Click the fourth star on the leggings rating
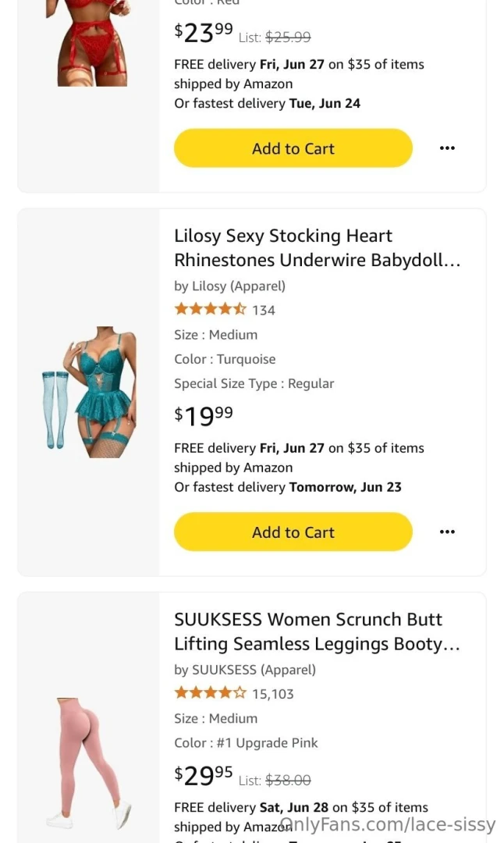 pos(225,692)
